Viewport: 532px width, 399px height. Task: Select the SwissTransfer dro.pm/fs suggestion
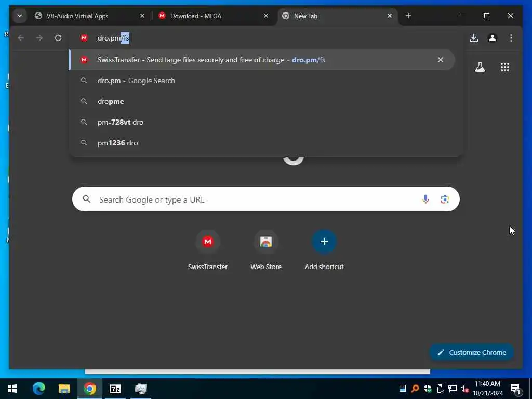(x=262, y=60)
